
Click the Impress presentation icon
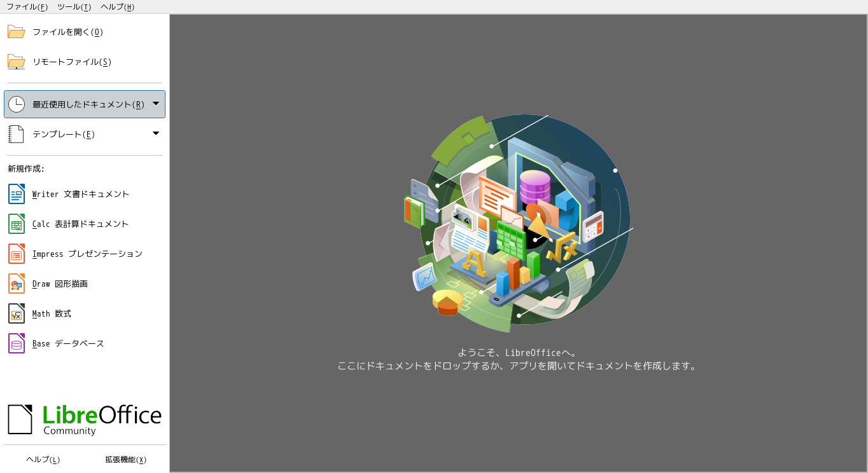(17, 254)
